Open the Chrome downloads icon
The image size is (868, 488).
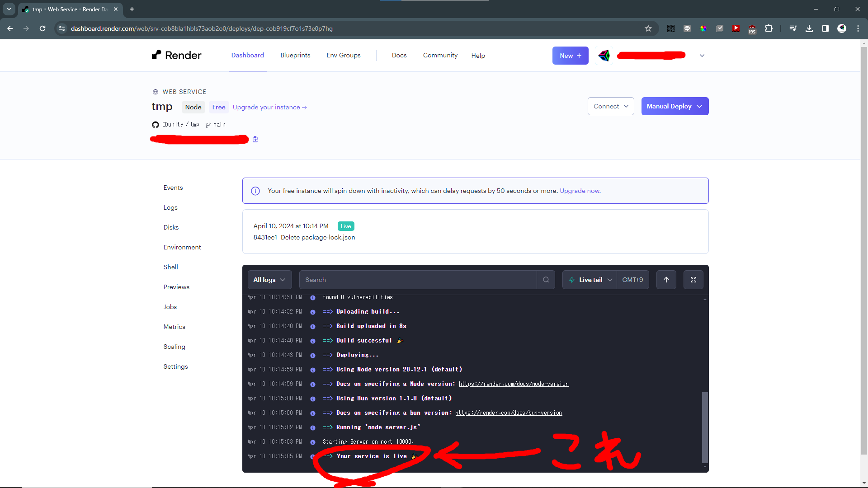[x=809, y=28]
